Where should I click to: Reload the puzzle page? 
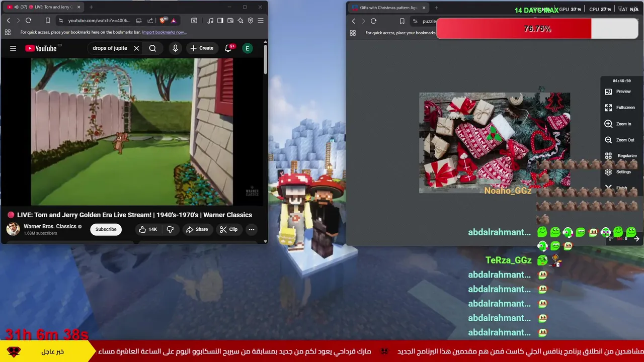(373, 21)
